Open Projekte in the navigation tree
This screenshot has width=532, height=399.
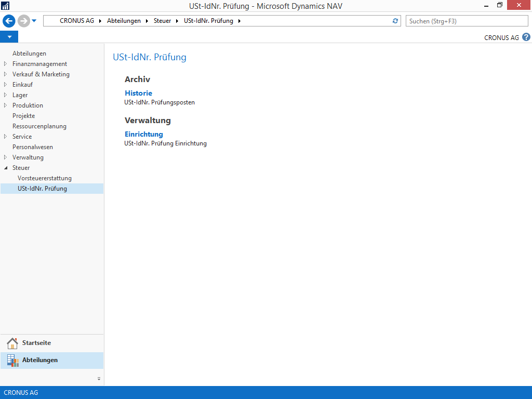point(24,116)
